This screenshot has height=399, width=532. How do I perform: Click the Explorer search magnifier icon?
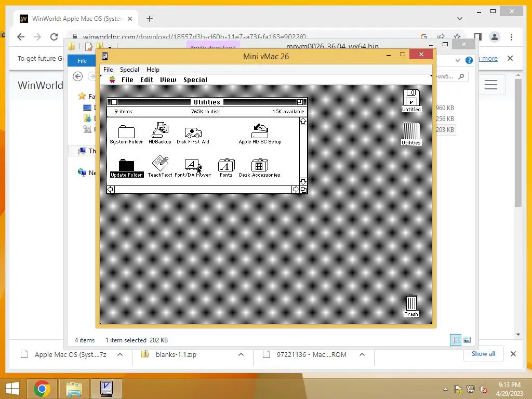tap(461, 77)
